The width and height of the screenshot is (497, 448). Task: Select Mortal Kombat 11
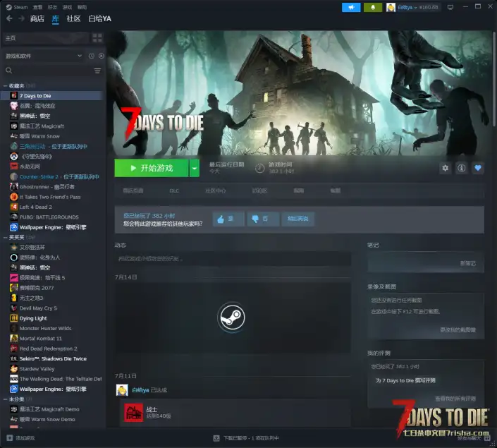(x=36, y=339)
